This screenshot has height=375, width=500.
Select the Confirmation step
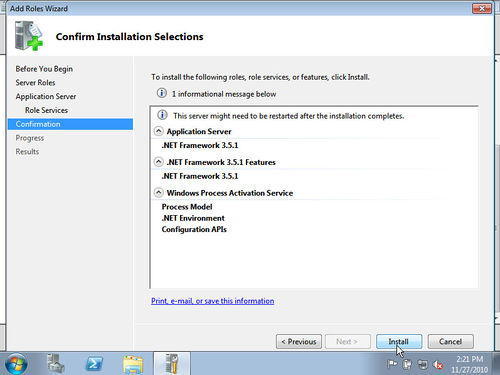tap(70, 124)
